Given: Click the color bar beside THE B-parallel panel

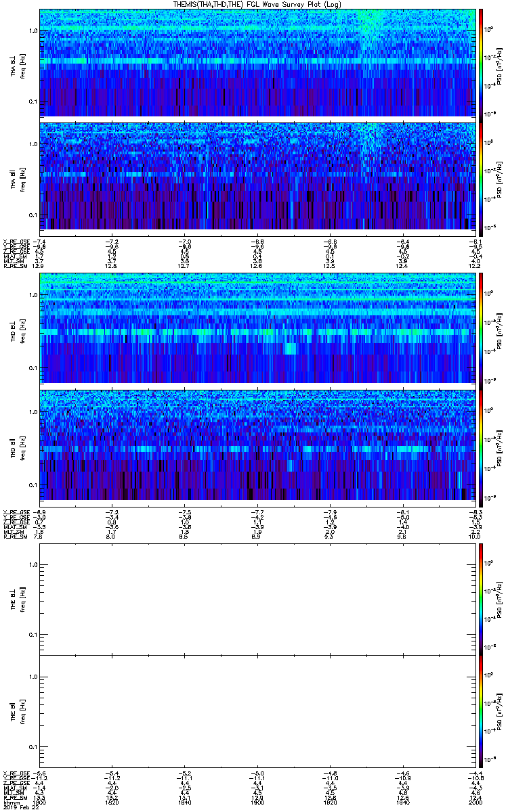Looking at the screenshot, I should (482, 710).
